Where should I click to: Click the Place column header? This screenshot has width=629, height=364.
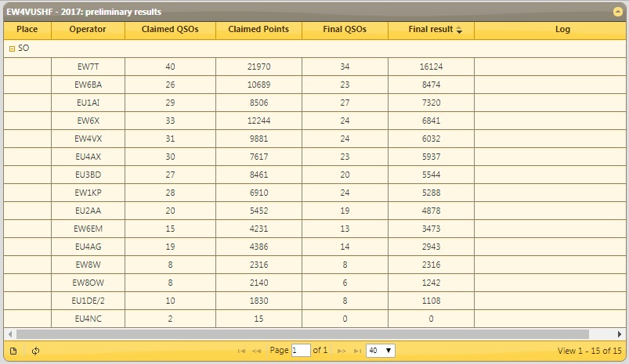click(27, 30)
